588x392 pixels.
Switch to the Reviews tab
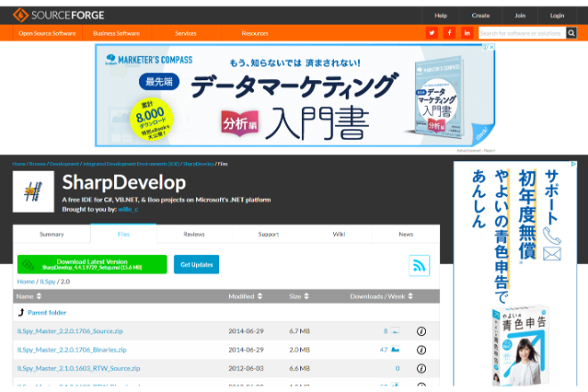click(x=194, y=234)
